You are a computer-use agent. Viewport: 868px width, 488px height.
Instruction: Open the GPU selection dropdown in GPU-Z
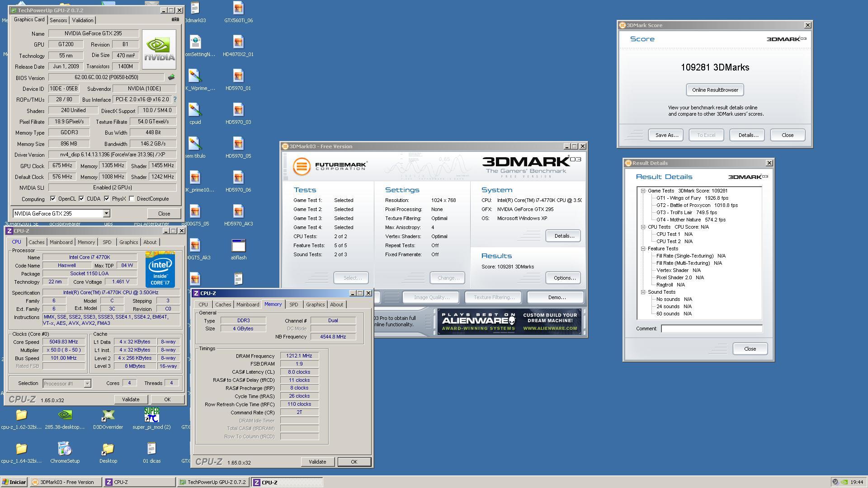point(106,213)
